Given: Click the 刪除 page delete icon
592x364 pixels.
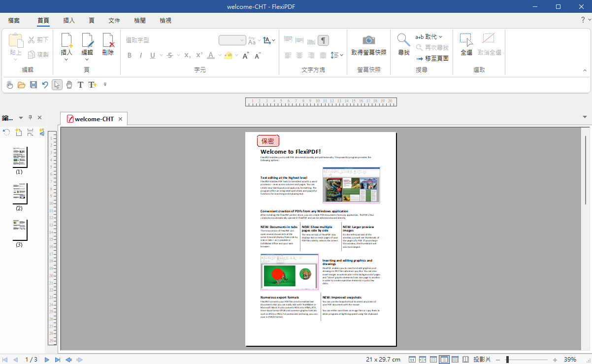Looking at the screenshot, I should tap(108, 40).
